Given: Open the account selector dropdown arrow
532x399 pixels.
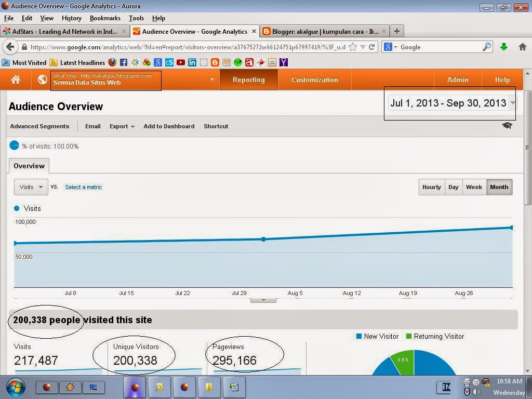Looking at the screenshot, I should [x=212, y=79].
